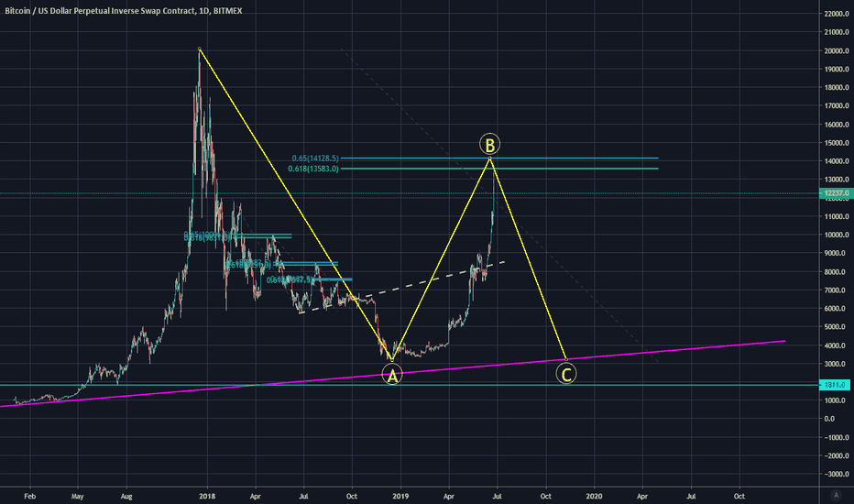Select the circled A wave label
Screen dimensions: 854x504
pos(392,374)
